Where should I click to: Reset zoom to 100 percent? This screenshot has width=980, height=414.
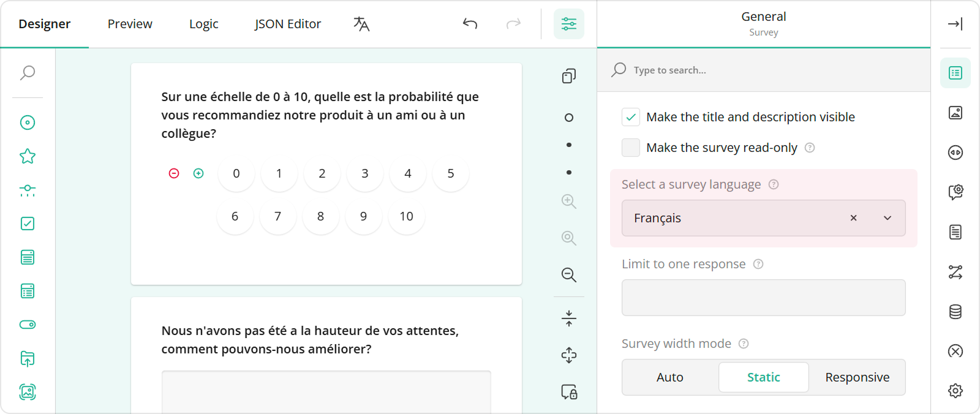569,238
